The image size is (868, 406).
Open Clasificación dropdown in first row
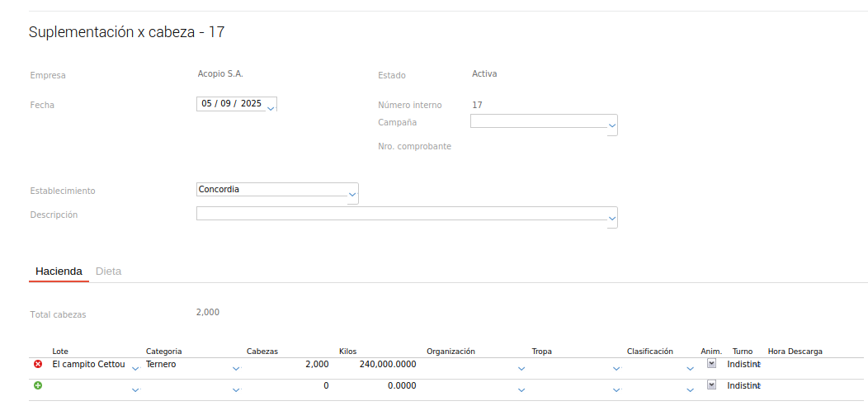pyautogui.click(x=690, y=368)
